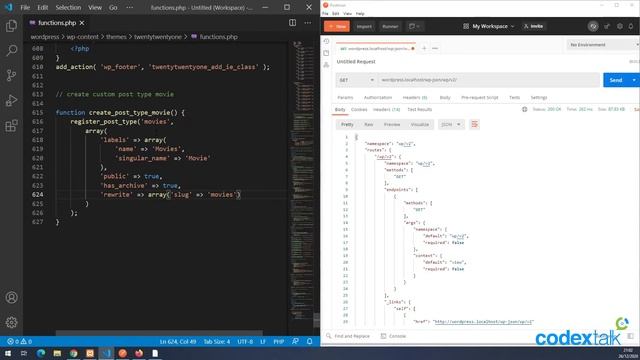Screen dimensions: 640x360
Task: Click the twentytwentyone breadcrumb
Action: pos(158,37)
